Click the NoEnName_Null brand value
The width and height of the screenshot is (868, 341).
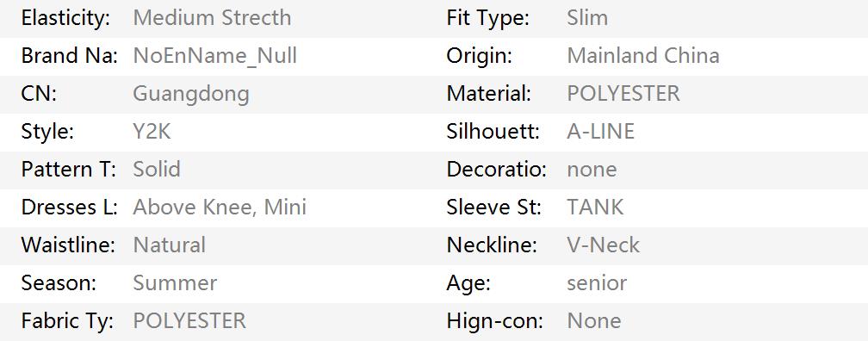point(214,56)
